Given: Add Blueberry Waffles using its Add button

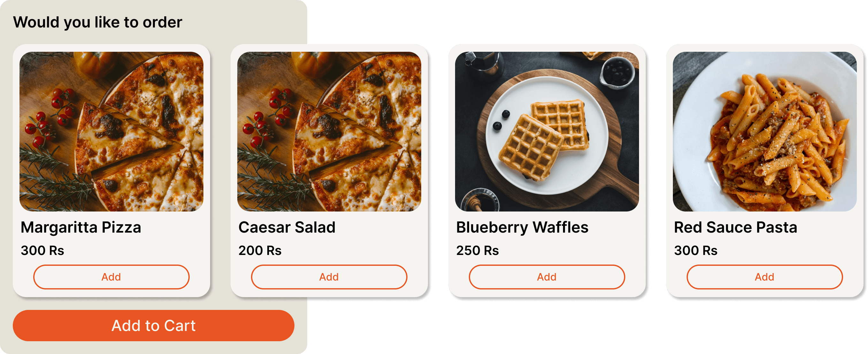Looking at the screenshot, I should [x=546, y=277].
